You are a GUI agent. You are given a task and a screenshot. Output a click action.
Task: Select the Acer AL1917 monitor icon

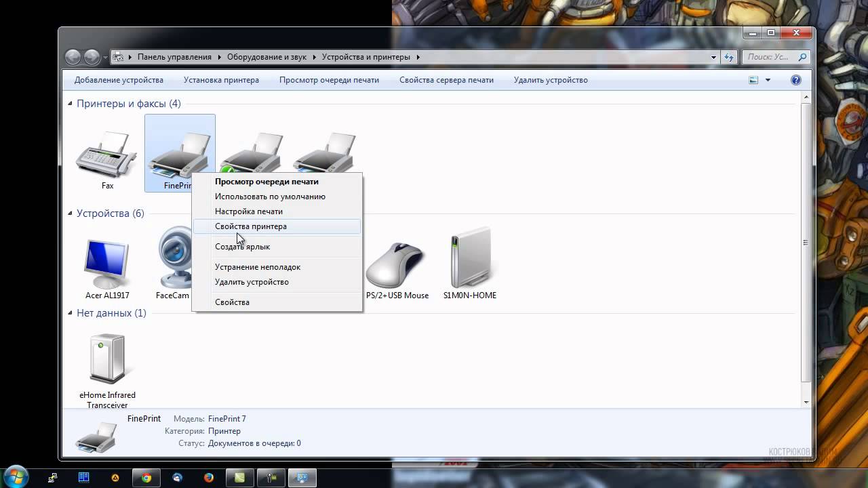click(x=107, y=264)
